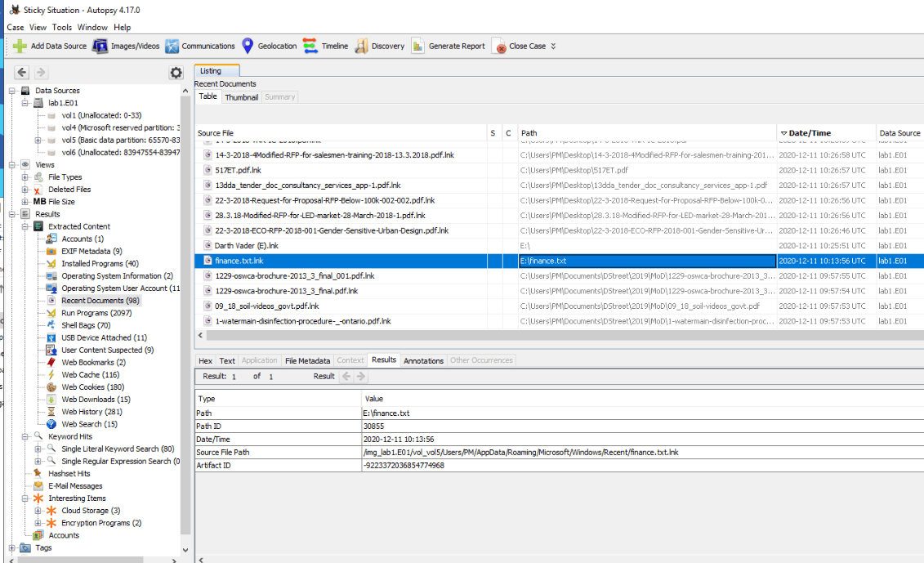The height and width of the screenshot is (563, 924).
Task: Select User Content Suspected (9) node
Action: [107, 351]
